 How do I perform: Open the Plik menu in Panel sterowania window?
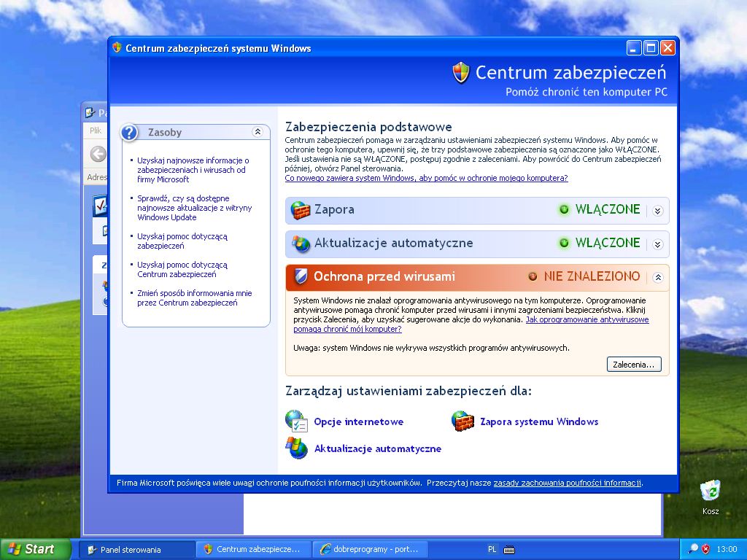coord(96,131)
